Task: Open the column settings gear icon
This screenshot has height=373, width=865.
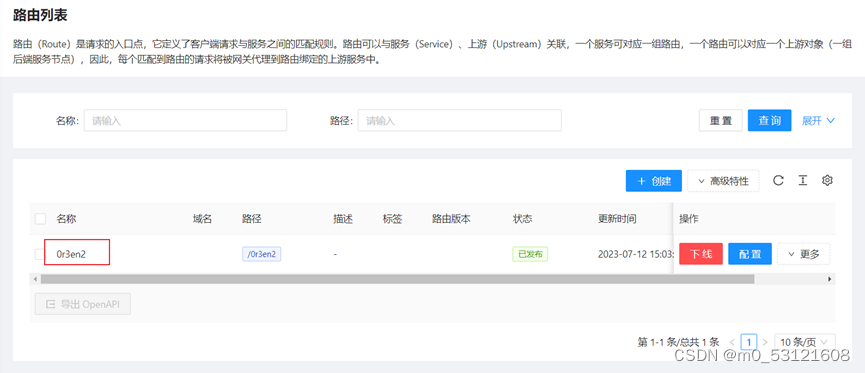Action: point(827,180)
